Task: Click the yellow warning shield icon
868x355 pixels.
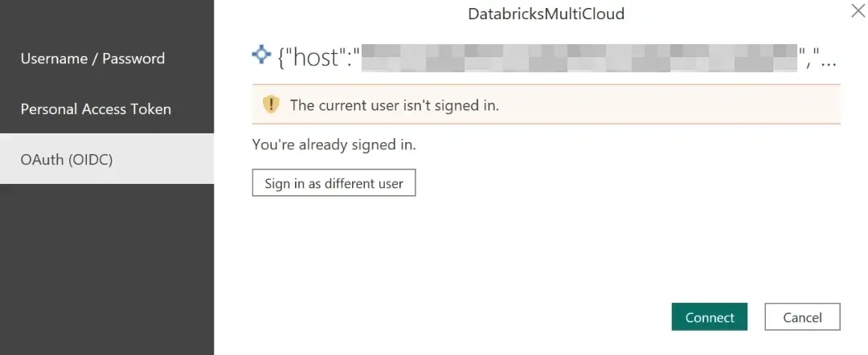Action: 271,104
